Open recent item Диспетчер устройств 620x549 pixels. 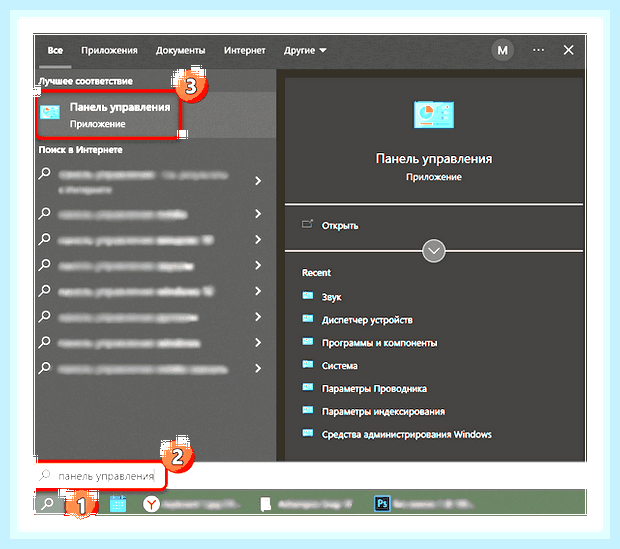pos(367,320)
